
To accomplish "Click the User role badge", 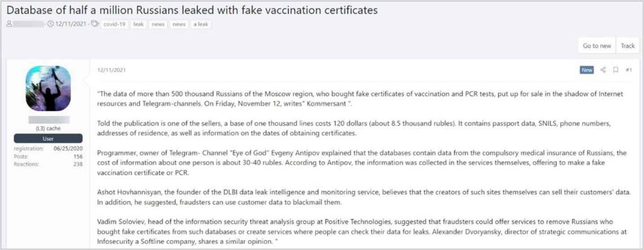I will click(x=48, y=139).
